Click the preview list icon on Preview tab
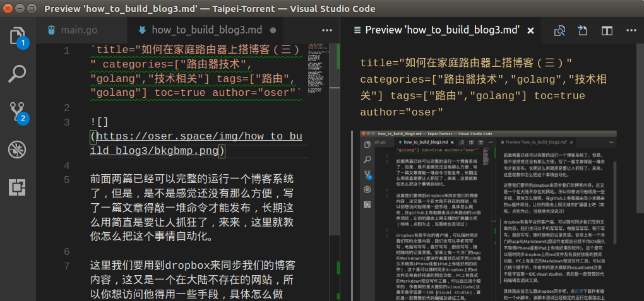The width and height of the screenshot is (644, 301). [x=357, y=30]
